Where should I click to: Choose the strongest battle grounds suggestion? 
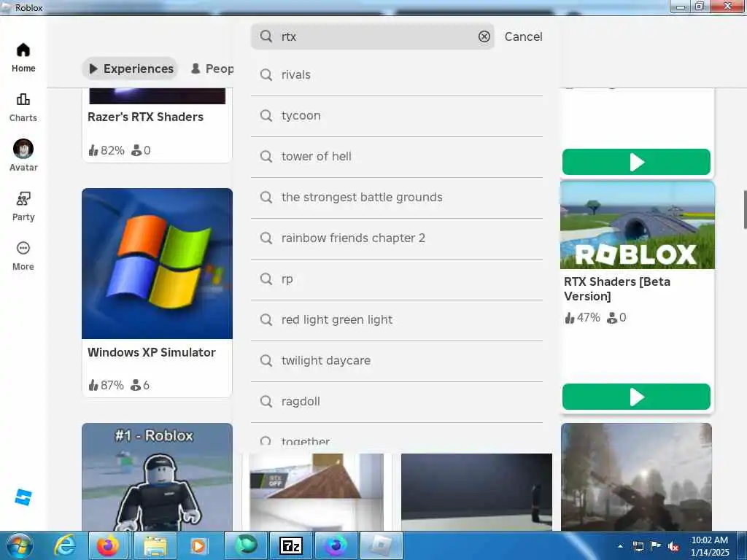click(x=397, y=197)
